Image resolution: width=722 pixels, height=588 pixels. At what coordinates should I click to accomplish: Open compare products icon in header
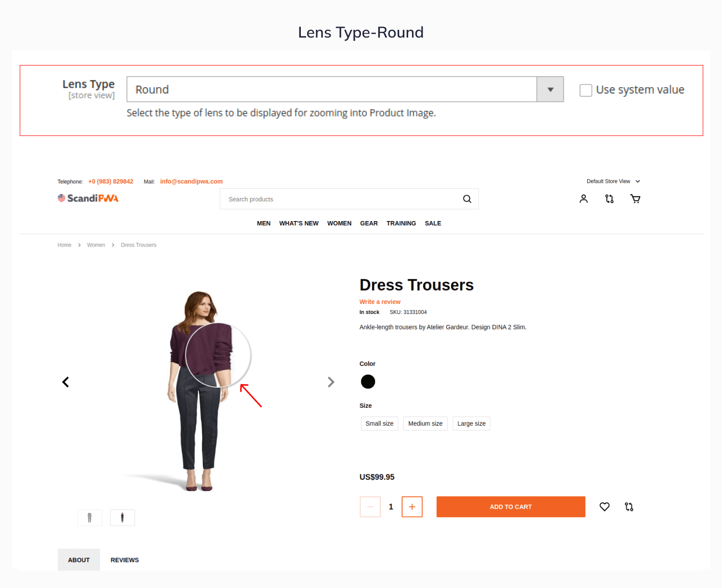click(609, 198)
